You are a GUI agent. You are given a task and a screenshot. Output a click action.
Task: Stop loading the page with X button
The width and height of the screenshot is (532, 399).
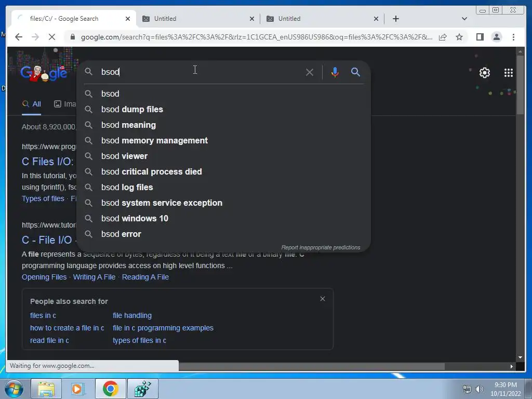point(51,37)
